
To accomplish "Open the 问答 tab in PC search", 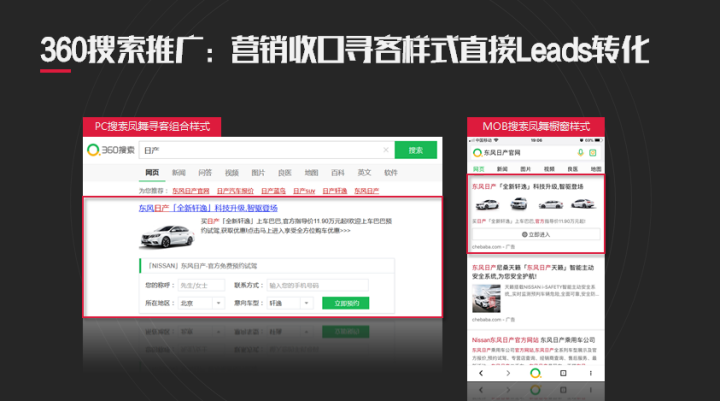I will (x=205, y=173).
